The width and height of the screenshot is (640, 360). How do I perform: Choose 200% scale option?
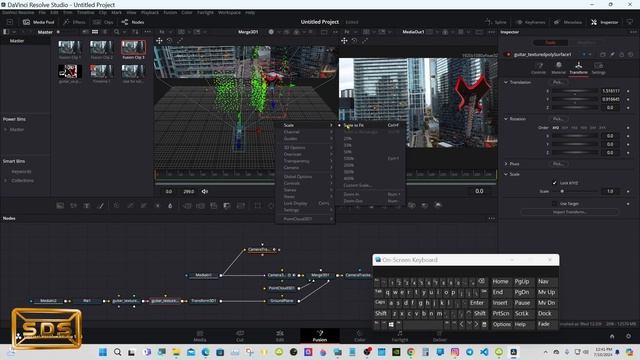tap(370, 165)
